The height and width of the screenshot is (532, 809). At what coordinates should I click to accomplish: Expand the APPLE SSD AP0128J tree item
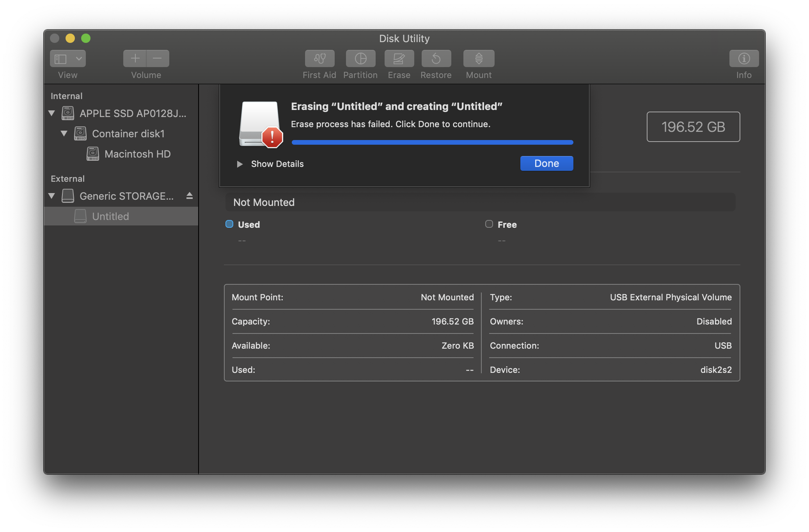pos(54,112)
